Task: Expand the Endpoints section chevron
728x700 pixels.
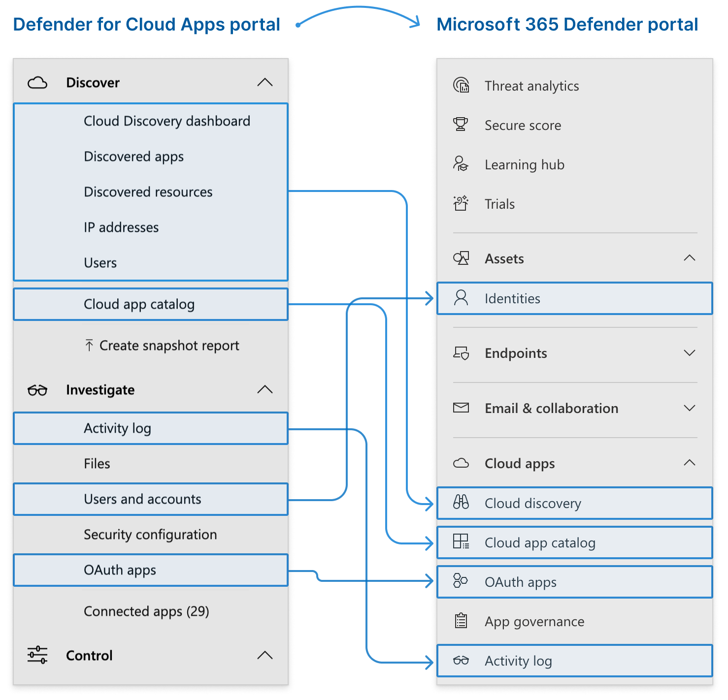Action: coord(690,353)
